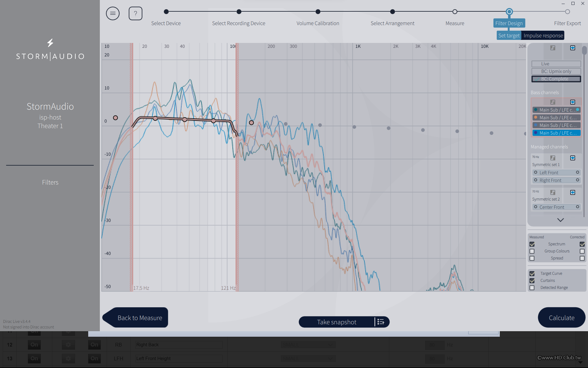Click Bass channels target curve icon
The image size is (588, 368).
553,102
